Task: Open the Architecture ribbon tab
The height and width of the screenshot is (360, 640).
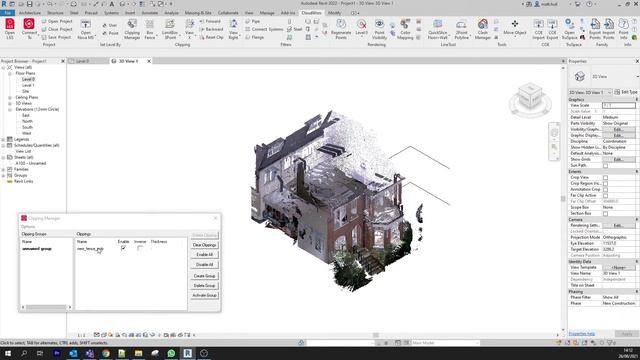Action: [x=30, y=13]
